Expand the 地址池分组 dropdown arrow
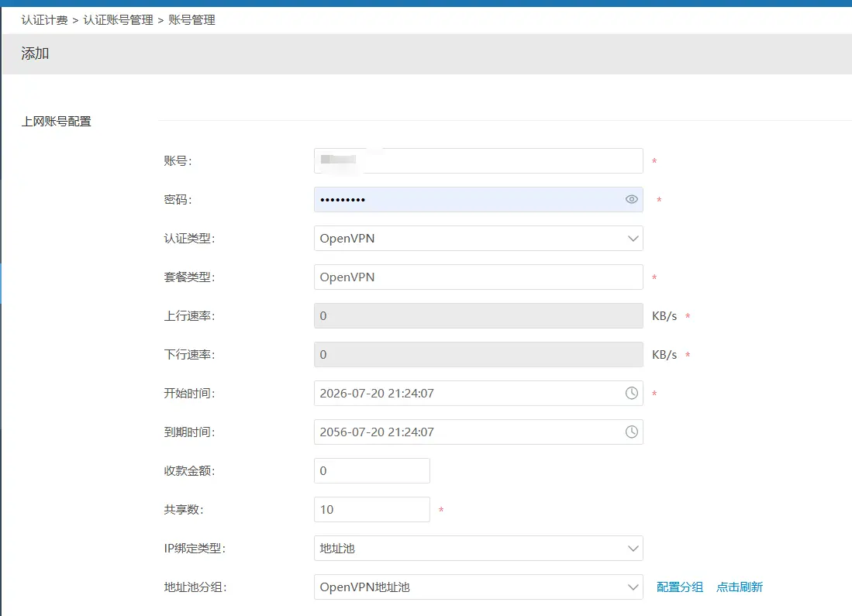The height and width of the screenshot is (616, 852). [633, 587]
